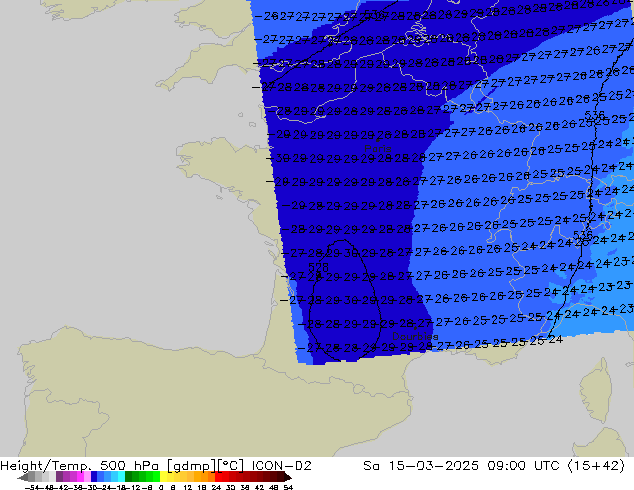Click the 54 value on legend scale
The width and height of the screenshot is (634, 490).
[288, 487]
